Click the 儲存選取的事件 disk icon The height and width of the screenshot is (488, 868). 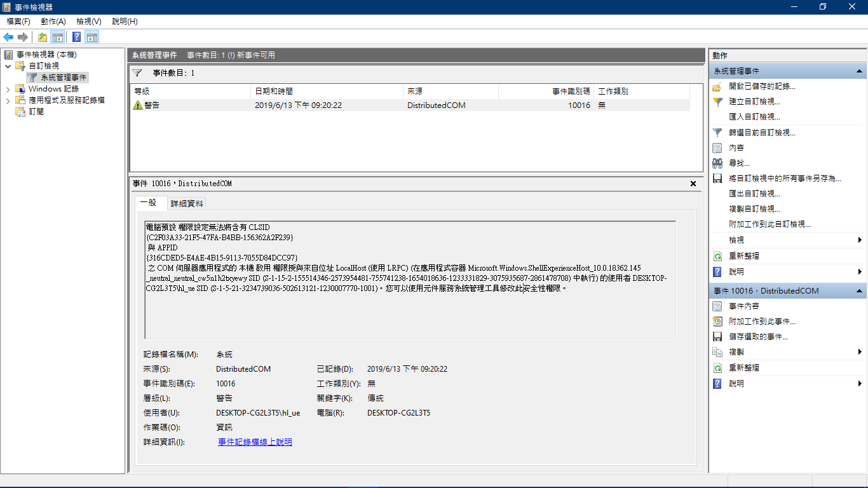point(717,337)
